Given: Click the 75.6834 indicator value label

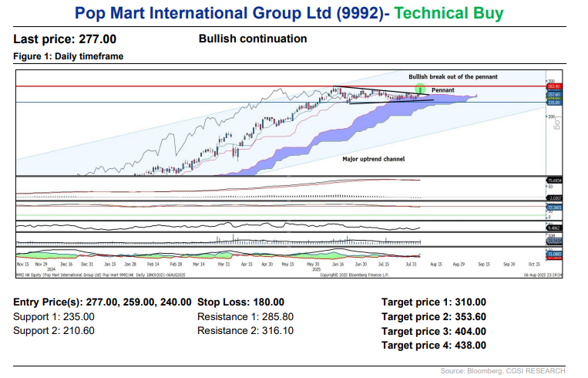Looking at the screenshot, I should pos(554,181).
